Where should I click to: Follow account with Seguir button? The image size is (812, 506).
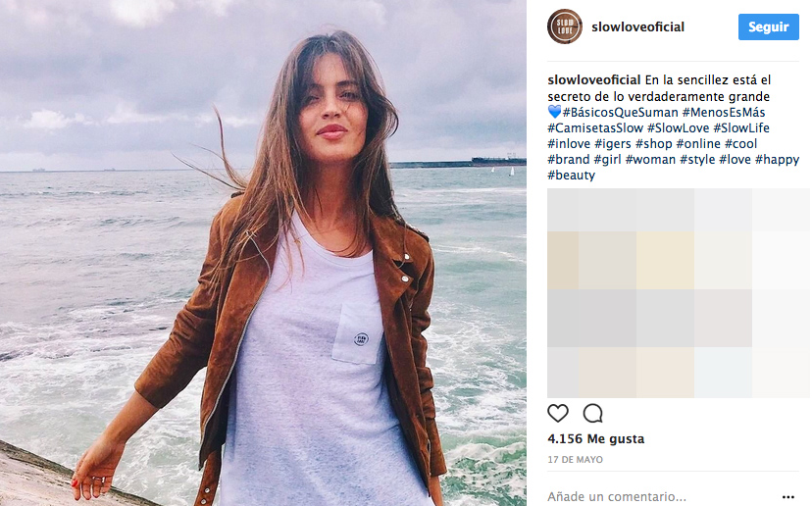pos(769,26)
